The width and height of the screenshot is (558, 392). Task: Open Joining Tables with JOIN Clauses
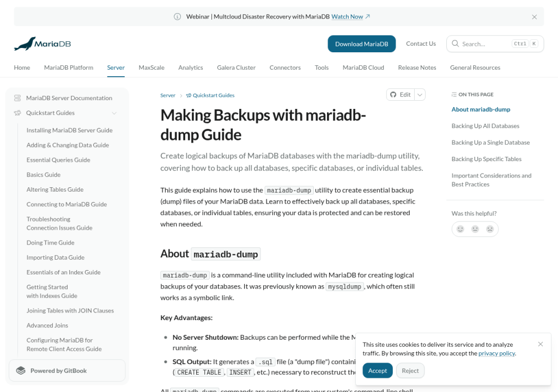[70, 310]
